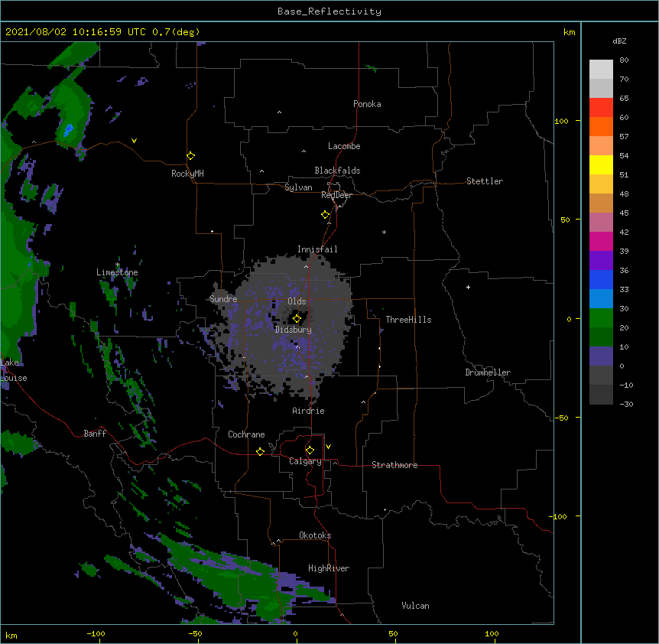The width and height of the screenshot is (659, 644).
Task: Select the lightest gray 70-80 dBZ legend swatch
Action: click(x=601, y=70)
